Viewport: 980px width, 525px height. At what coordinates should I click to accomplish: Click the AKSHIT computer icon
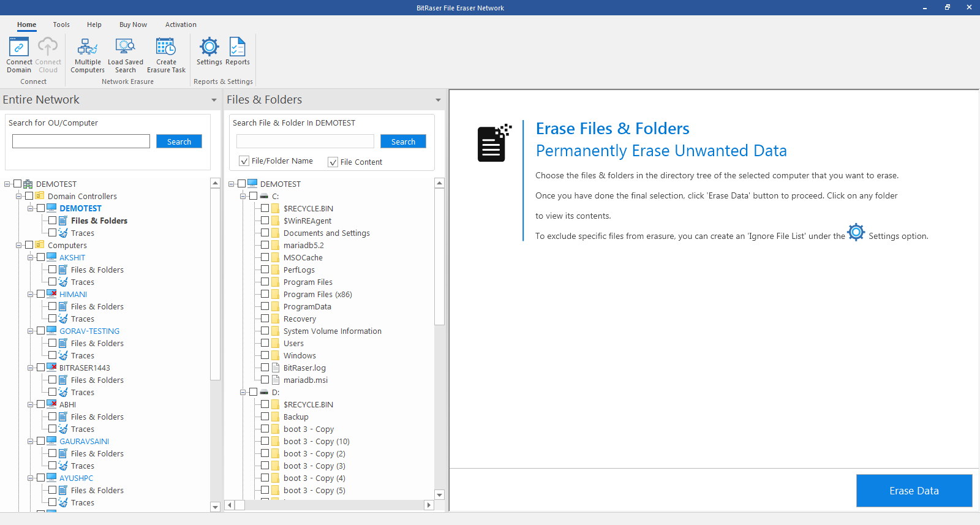51,257
